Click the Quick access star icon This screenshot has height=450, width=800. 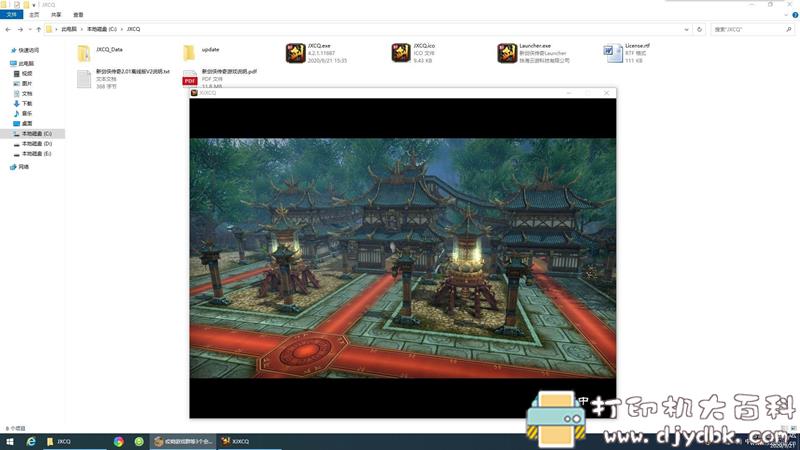(13, 51)
